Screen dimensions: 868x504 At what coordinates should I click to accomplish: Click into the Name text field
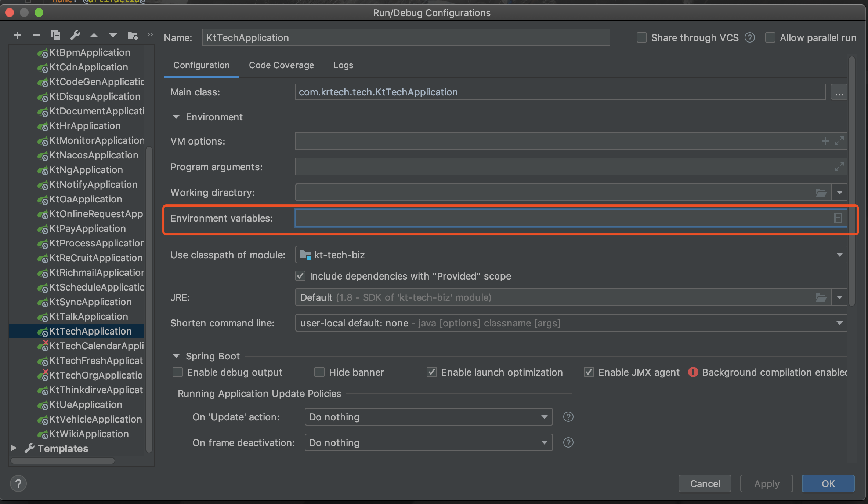tap(406, 37)
